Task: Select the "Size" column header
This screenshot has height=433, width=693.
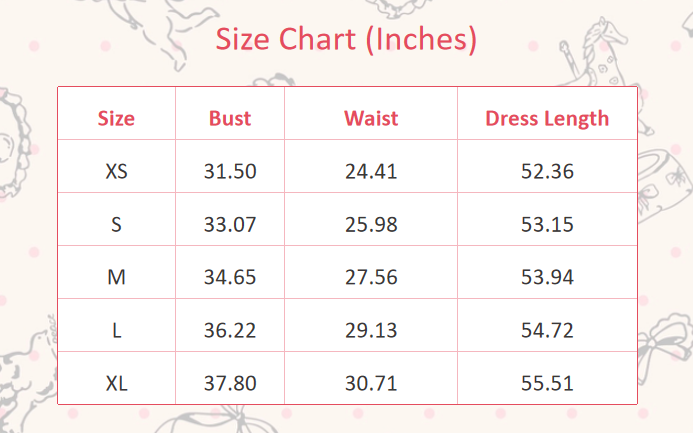Action: click(x=116, y=118)
